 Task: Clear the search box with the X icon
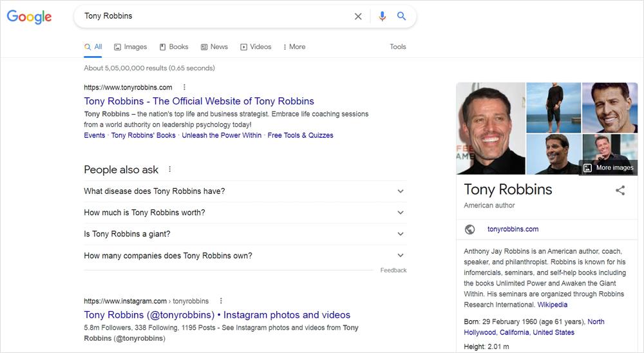[x=358, y=17]
